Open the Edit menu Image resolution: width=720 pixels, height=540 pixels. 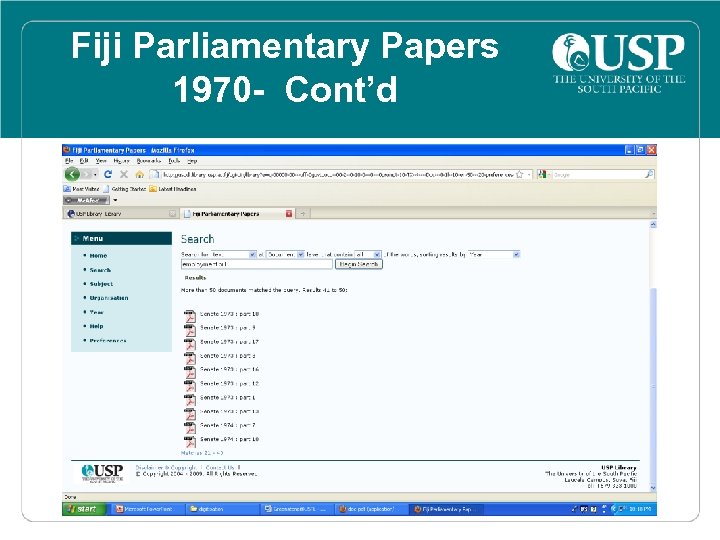84,161
